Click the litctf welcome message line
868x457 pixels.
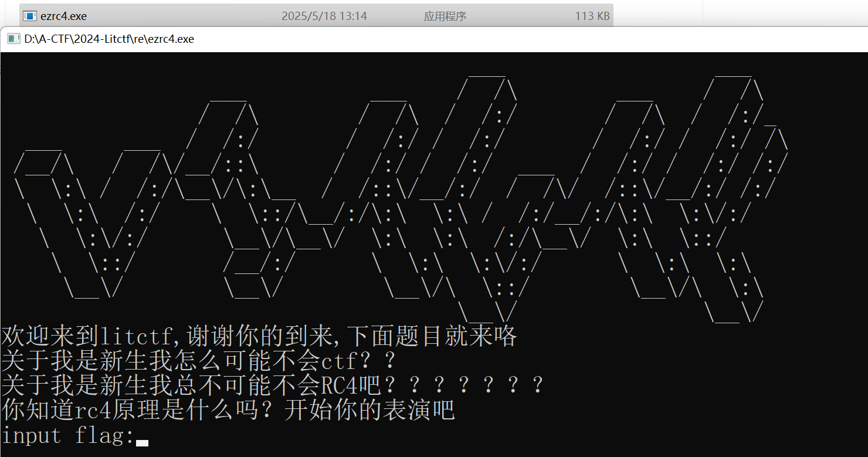(258, 336)
